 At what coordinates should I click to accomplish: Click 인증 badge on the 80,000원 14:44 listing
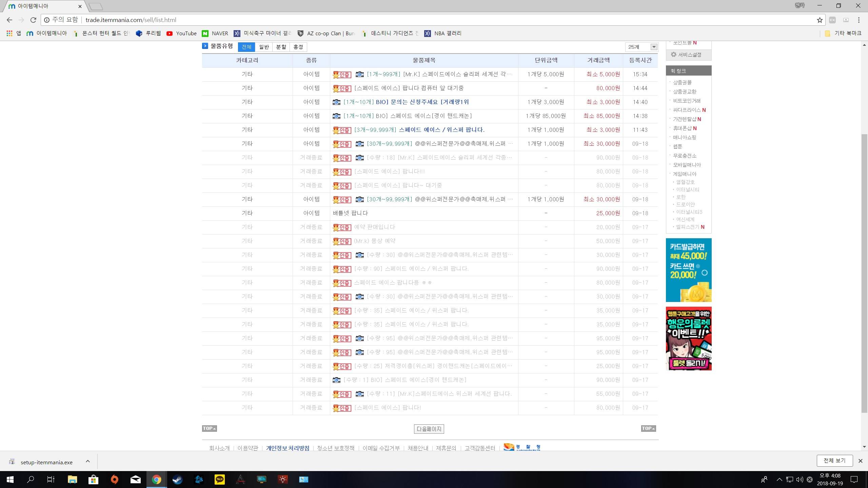342,88
